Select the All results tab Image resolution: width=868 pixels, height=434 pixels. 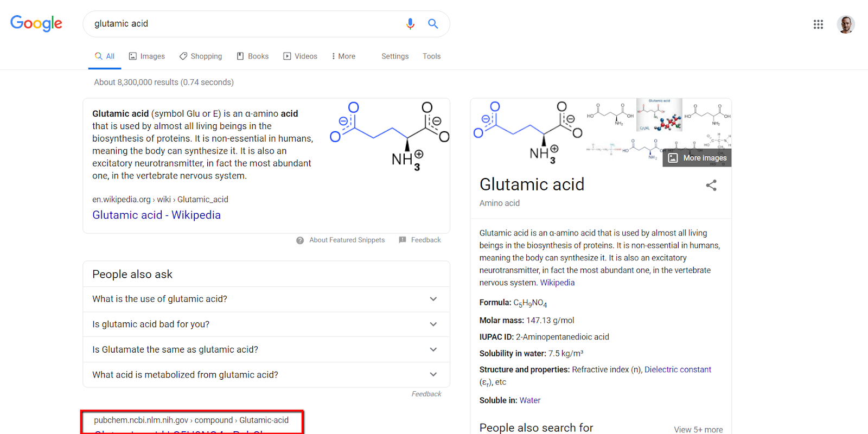(x=105, y=56)
